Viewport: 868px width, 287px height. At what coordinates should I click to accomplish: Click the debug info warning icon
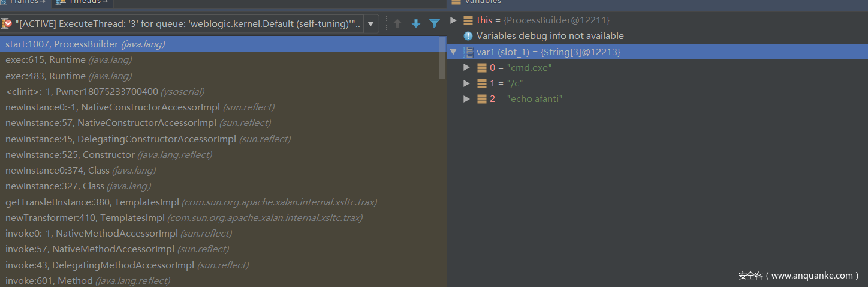pos(468,36)
